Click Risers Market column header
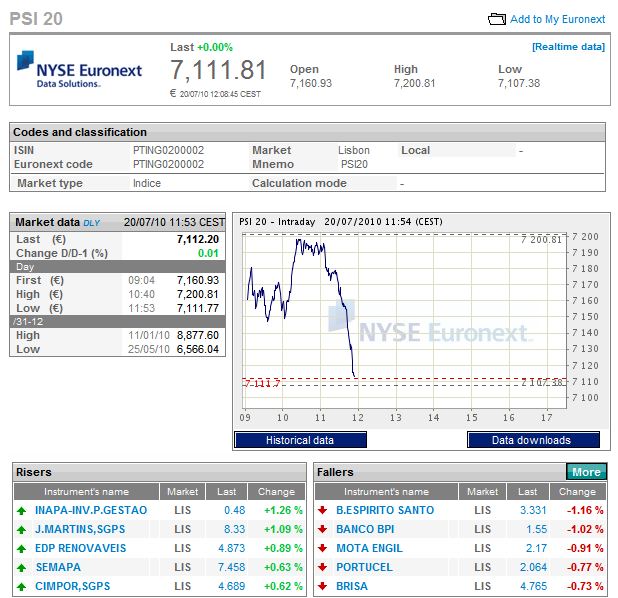The width and height of the screenshot is (618, 598). click(182, 492)
